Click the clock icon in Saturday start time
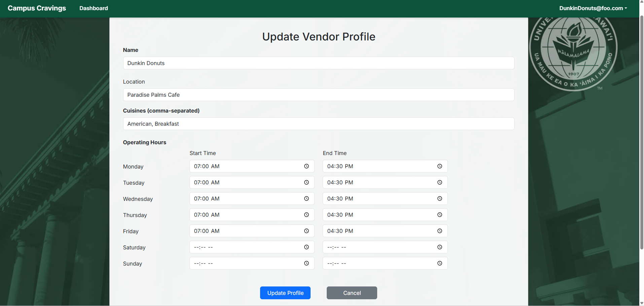Viewport: 644px width, 306px height. (x=306, y=247)
